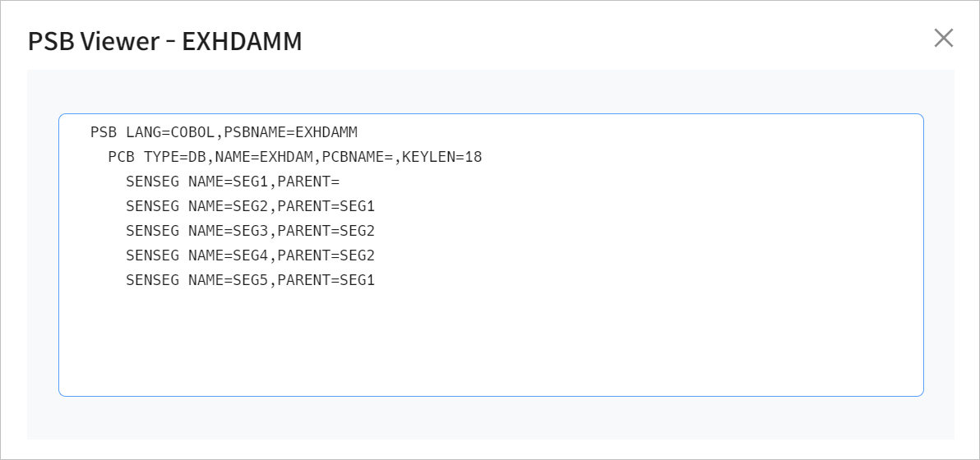Viewport: 980px width, 460px height.
Task: Select the SENSEG NAME=SEG1 line
Action: click(x=233, y=182)
